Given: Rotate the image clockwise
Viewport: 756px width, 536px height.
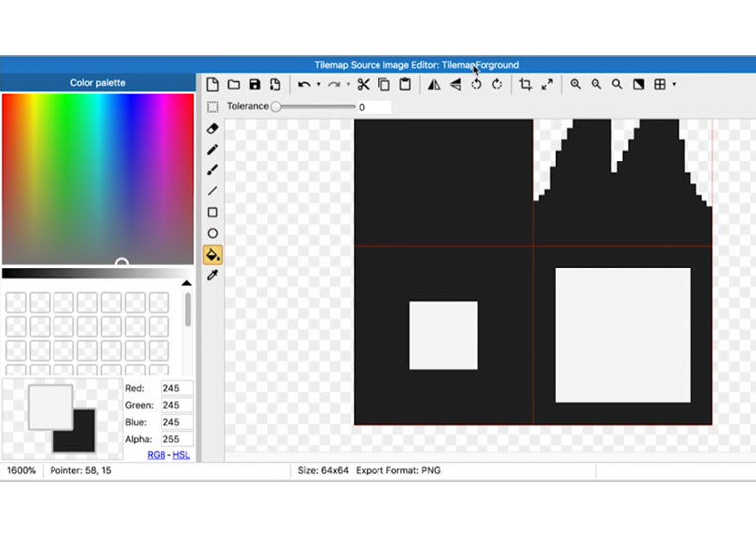Looking at the screenshot, I should pos(497,85).
